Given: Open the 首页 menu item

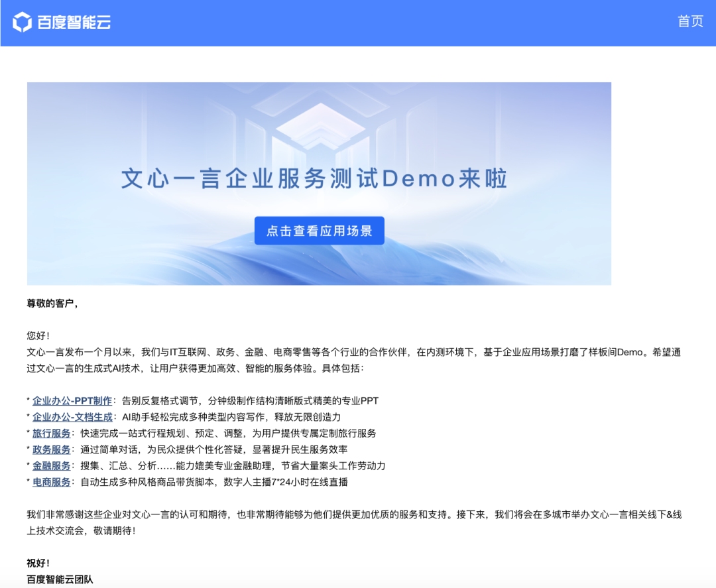Looking at the screenshot, I should click(x=691, y=22).
